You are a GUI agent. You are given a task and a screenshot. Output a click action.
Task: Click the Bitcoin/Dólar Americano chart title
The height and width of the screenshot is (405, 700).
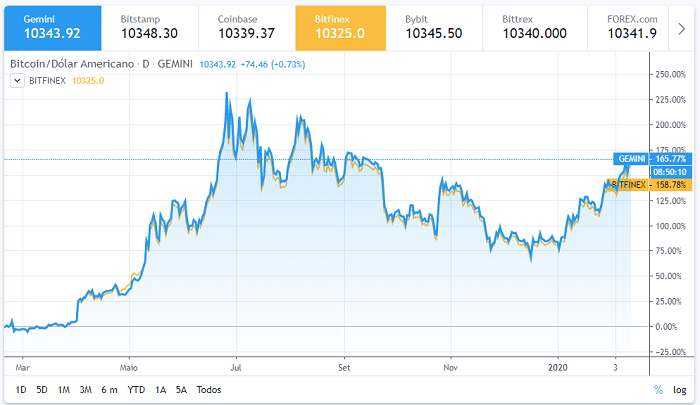(72, 64)
